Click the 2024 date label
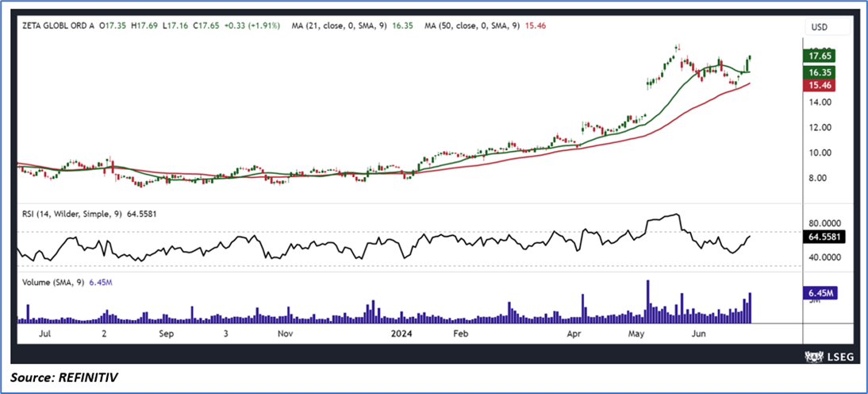The image size is (868, 394). click(400, 334)
